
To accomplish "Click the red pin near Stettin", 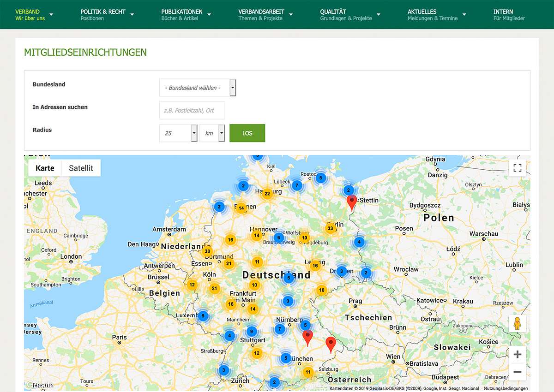I will pos(352,203).
